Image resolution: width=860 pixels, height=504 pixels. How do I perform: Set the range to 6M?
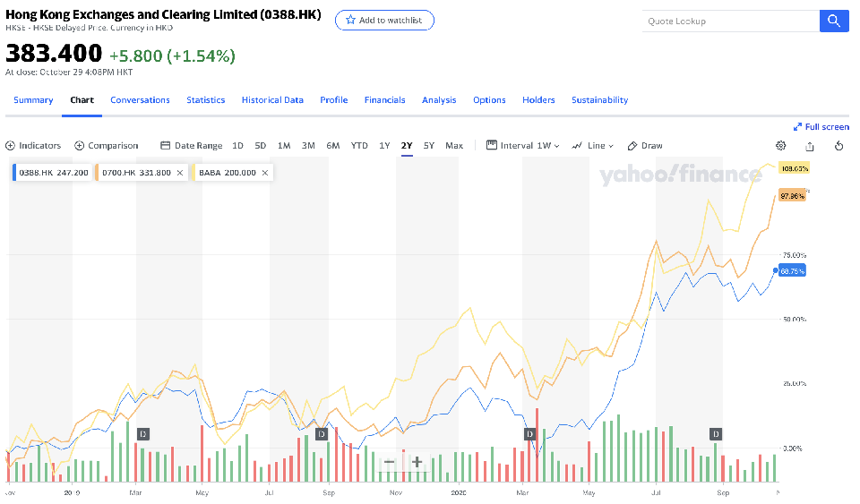coord(332,146)
